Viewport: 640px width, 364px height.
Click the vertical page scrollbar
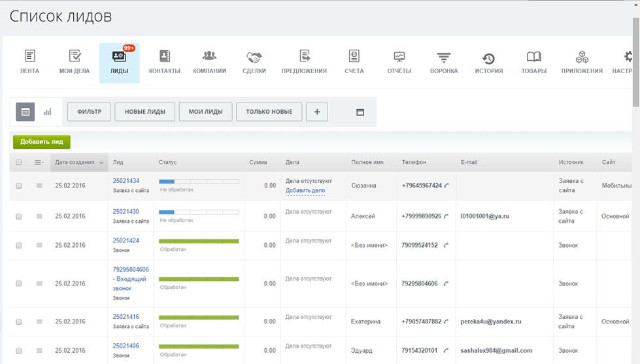click(x=636, y=61)
